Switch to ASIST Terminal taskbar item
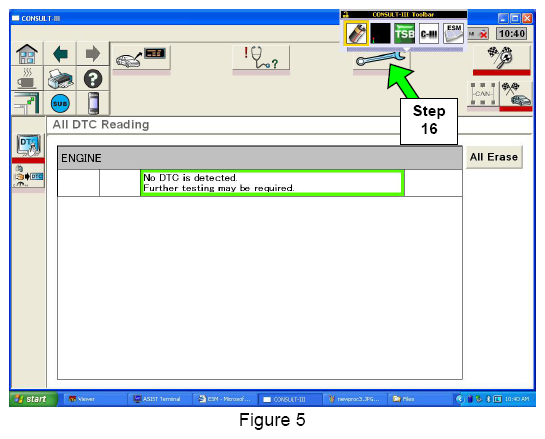 tap(159, 399)
